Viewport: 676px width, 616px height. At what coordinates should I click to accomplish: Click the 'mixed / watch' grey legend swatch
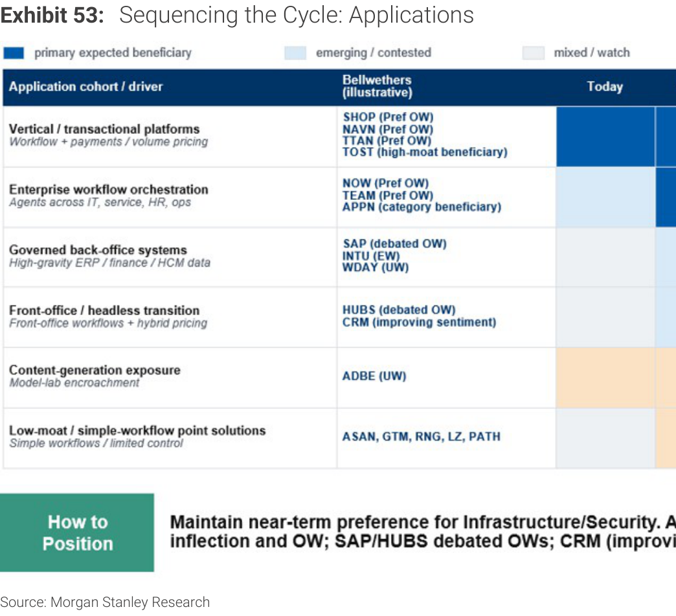[534, 53]
